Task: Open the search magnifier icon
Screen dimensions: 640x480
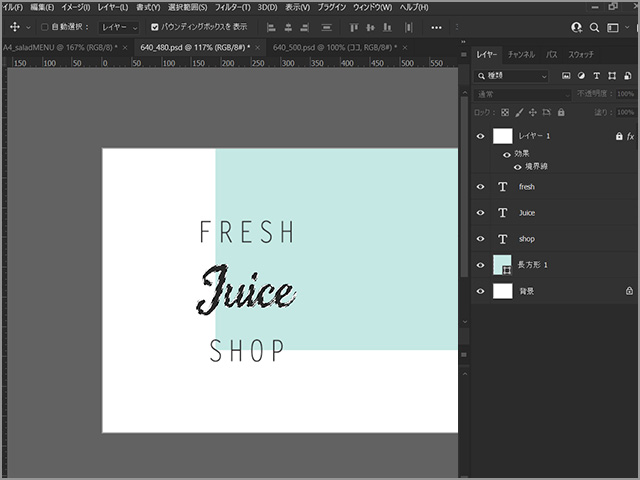Action: tap(594, 27)
